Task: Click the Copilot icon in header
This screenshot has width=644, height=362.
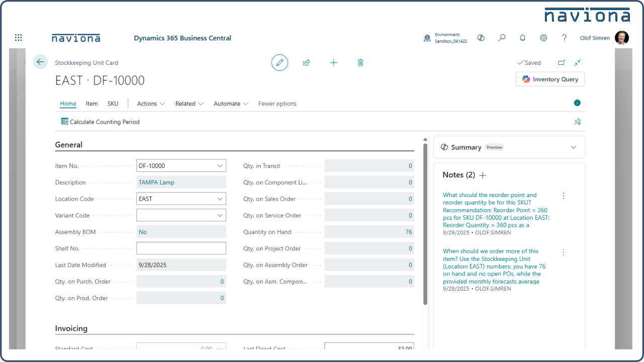Action: click(481, 38)
